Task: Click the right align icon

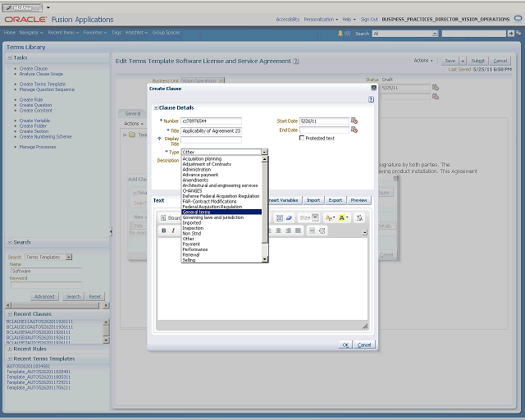Action: [x=288, y=231]
